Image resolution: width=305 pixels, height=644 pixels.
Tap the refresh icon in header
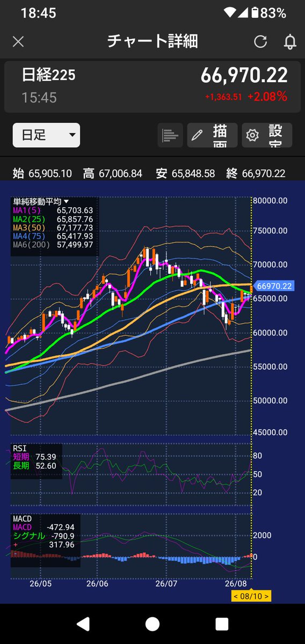(260, 41)
